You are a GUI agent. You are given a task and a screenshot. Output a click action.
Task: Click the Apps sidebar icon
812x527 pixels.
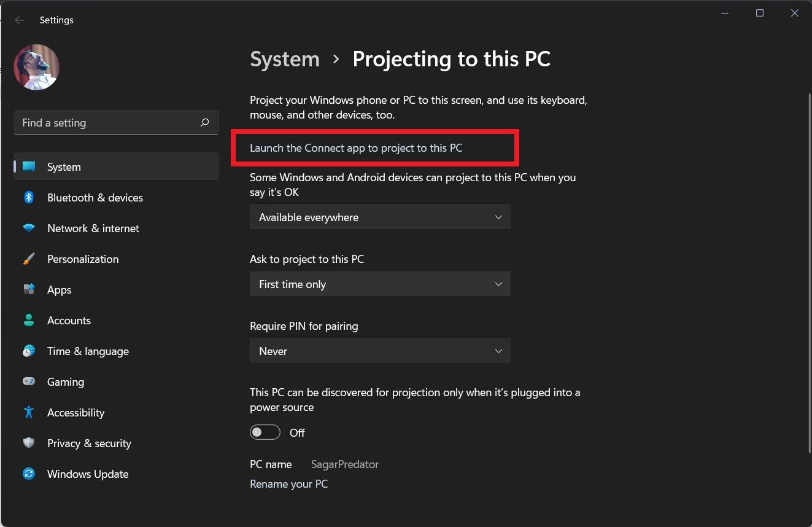[29, 289]
